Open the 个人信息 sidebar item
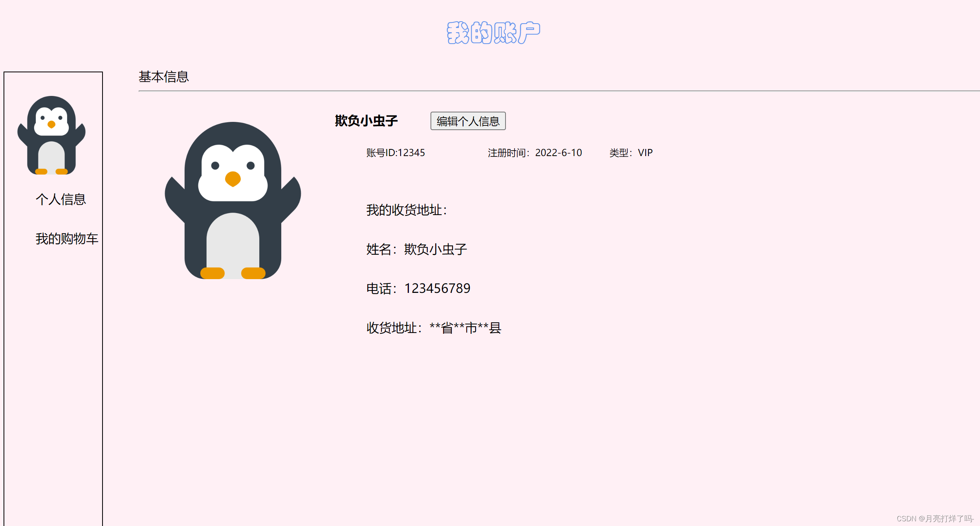 pos(61,199)
